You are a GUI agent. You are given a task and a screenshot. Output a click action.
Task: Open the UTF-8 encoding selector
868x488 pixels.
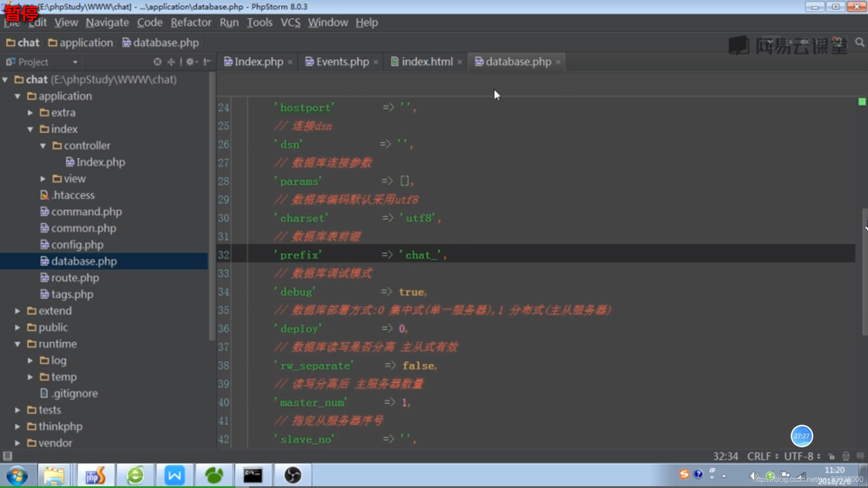point(802,456)
